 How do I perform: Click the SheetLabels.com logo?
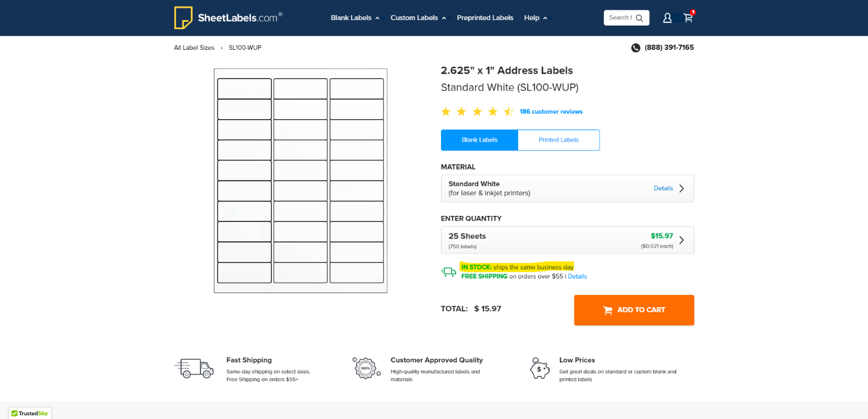pos(228,18)
